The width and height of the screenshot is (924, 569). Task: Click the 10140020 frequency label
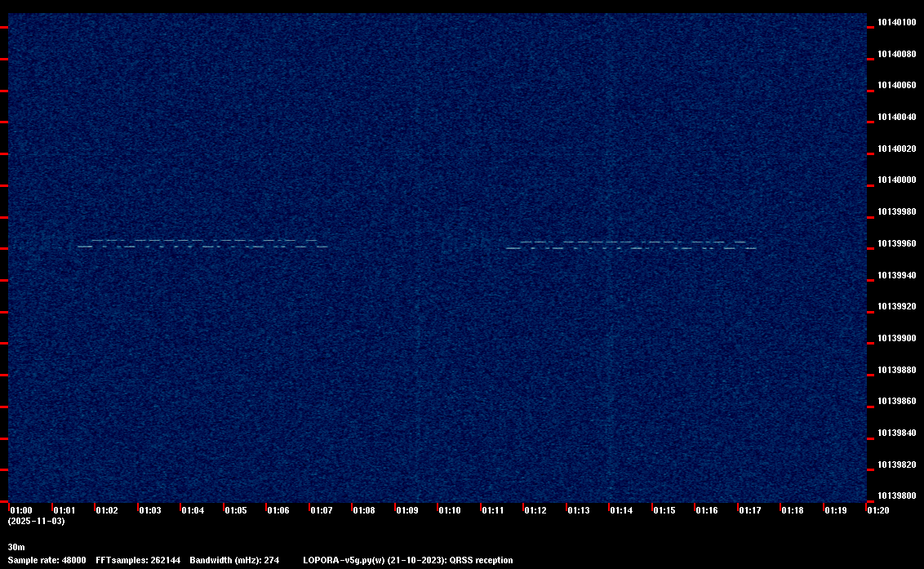(897, 149)
